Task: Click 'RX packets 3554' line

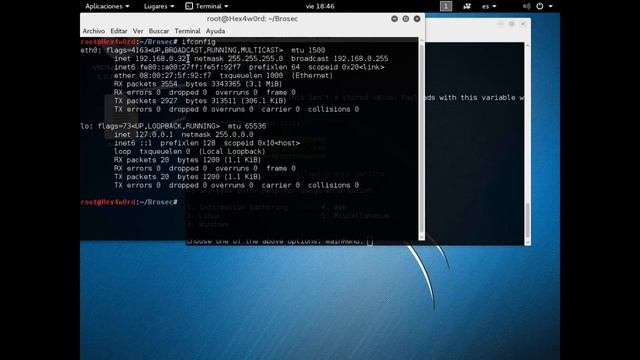Action: [x=198, y=84]
